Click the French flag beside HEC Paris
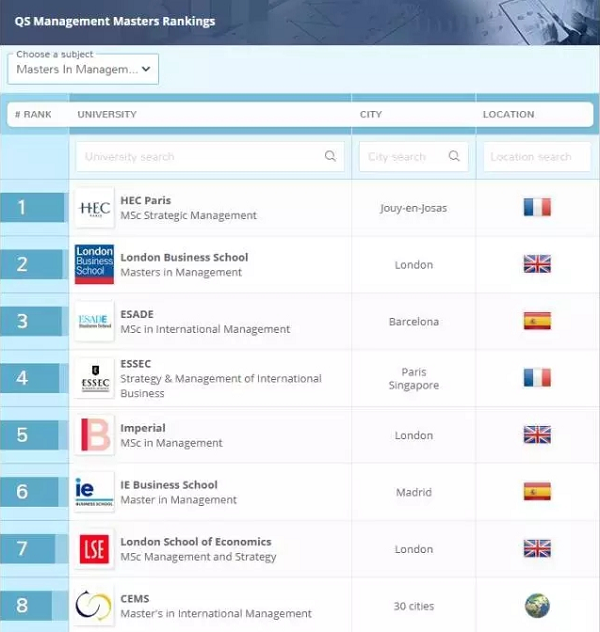 [537, 208]
